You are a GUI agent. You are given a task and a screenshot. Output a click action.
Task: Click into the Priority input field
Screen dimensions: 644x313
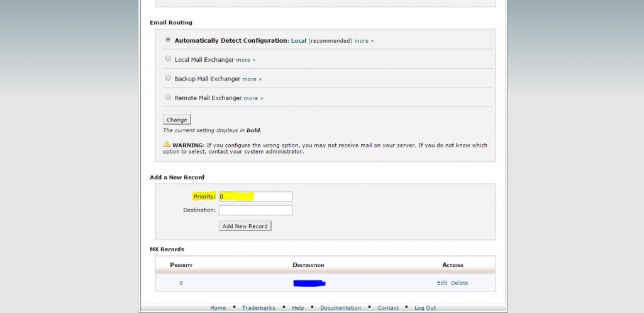click(255, 196)
